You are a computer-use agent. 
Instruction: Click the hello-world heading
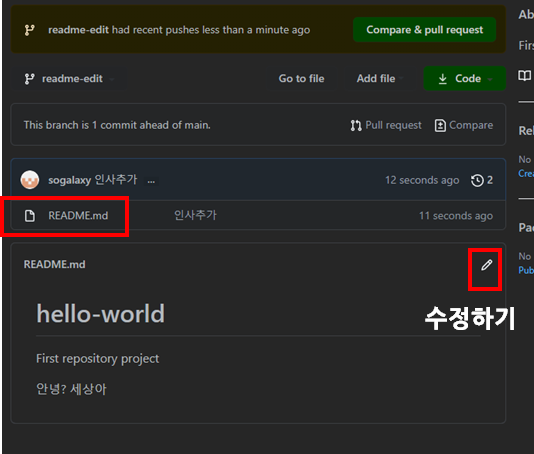click(100, 314)
